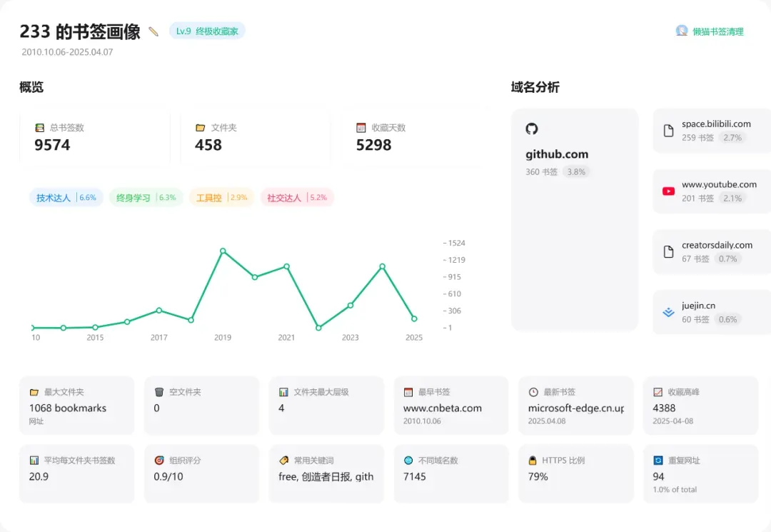The height and width of the screenshot is (532, 771).
Task: Click the Lv.9 终极收藏家 badge
Action: point(207,31)
